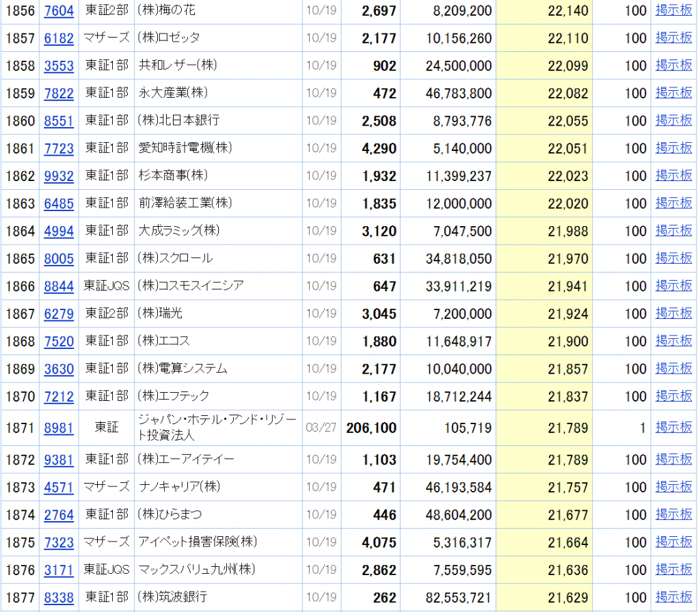Screen dimensions: 700x612
Task: Select rank number 1877
Action: pyautogui.click(x=21, y=598)
